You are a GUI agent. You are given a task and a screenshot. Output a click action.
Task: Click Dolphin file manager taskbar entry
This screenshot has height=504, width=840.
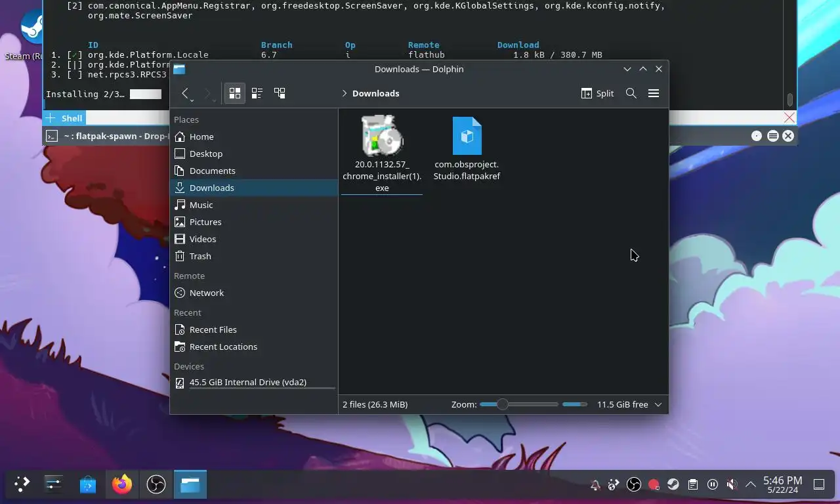(190, 484)
